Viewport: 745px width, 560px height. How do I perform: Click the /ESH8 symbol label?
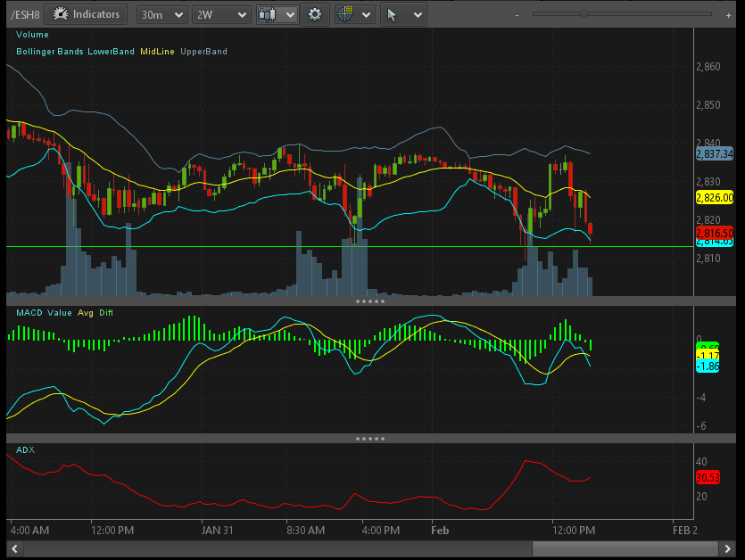pos(25,14)
